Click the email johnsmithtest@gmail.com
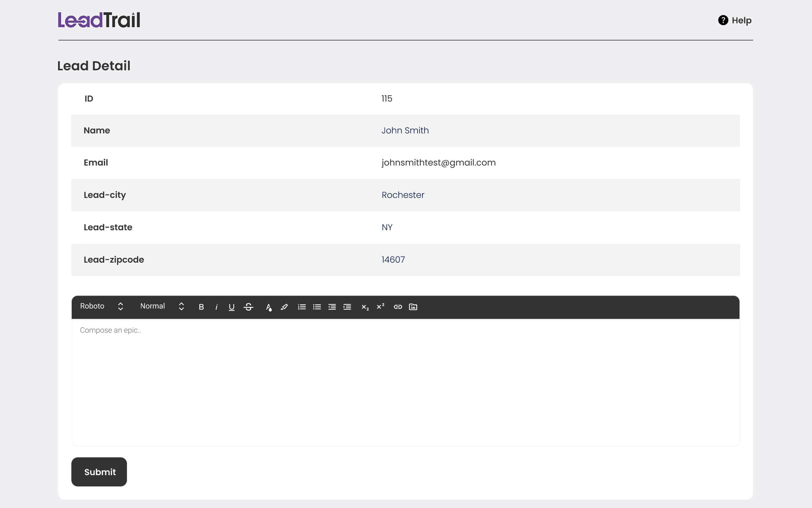812x508 pixels. [439, 163]
